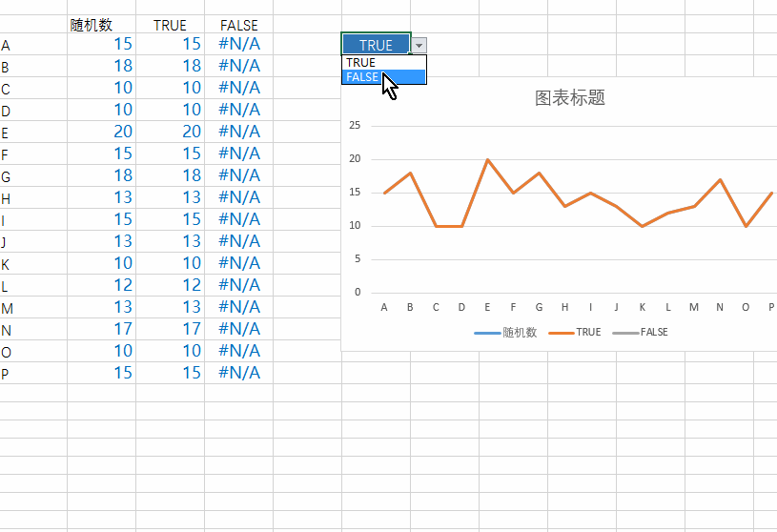The width and height of the screenshot is (777, 532).
Task: Open the data validation dropdown arrow
Action: [419, 45]
